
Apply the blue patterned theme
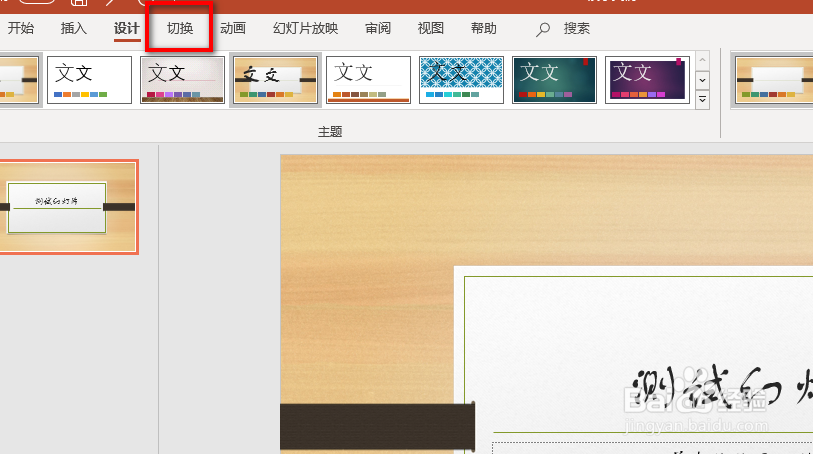[461, 80]
